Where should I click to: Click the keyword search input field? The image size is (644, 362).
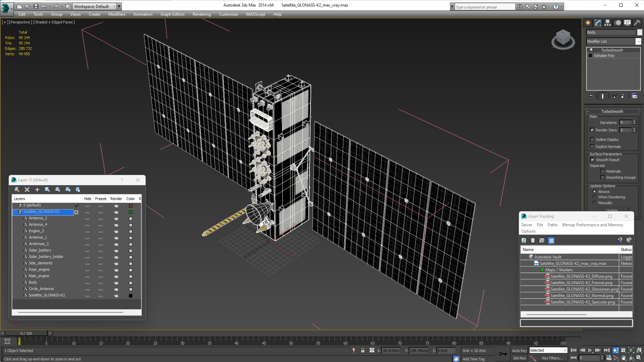pos(484,7)
